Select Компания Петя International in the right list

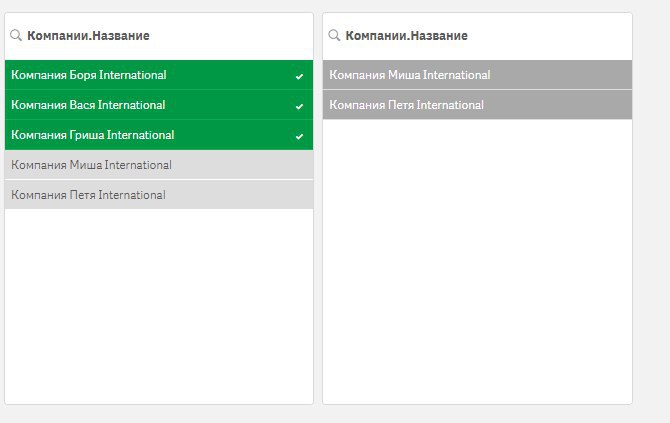coord(407,105)
